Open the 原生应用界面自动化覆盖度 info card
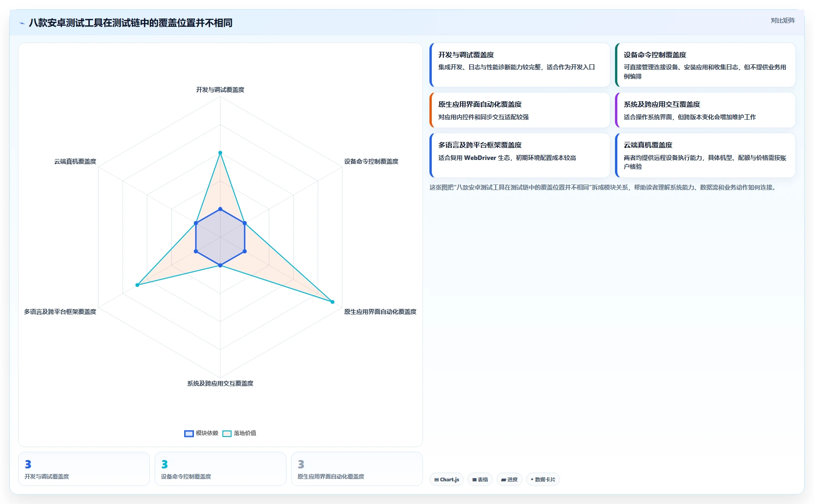The width and height of the screenshot is (814, 504). coord(520,110)
